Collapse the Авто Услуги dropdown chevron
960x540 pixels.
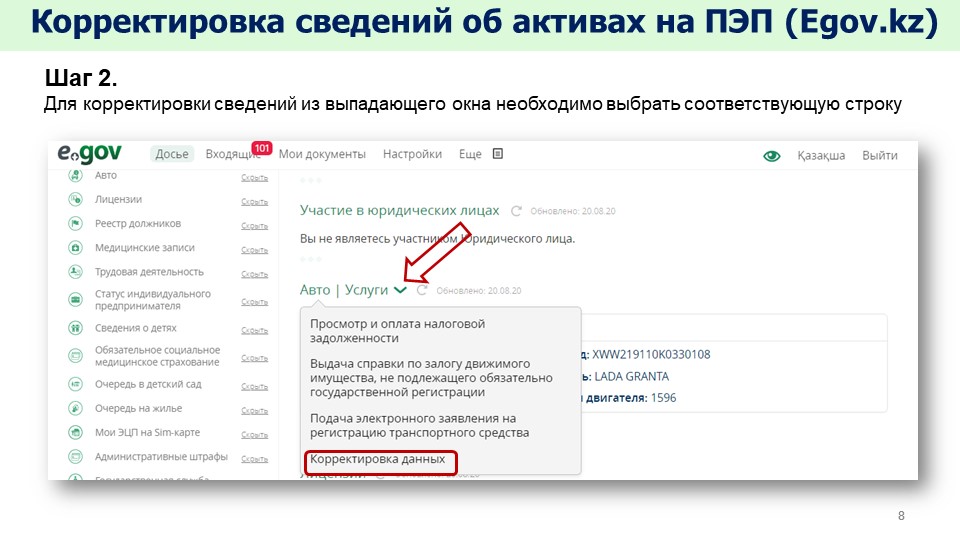pos(400,290)
